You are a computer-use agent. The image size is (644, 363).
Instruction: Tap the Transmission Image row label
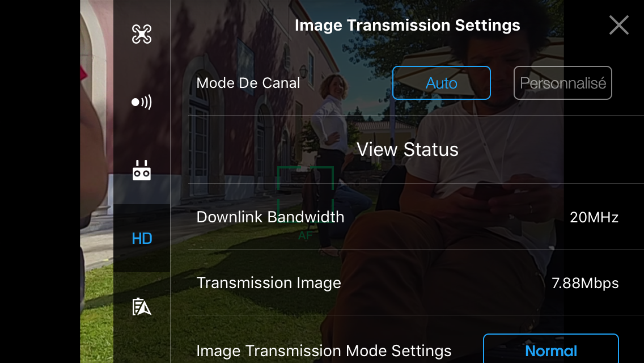coord(269,283)
